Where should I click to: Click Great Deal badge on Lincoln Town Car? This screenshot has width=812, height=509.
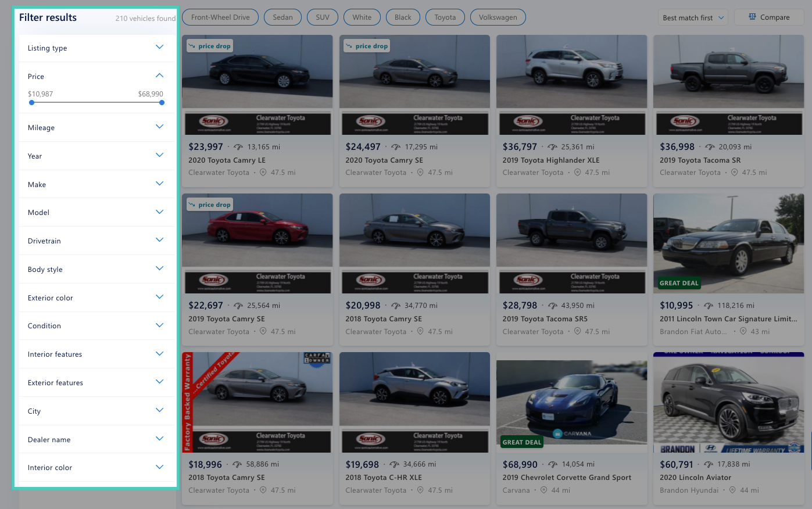click(679, 283)
